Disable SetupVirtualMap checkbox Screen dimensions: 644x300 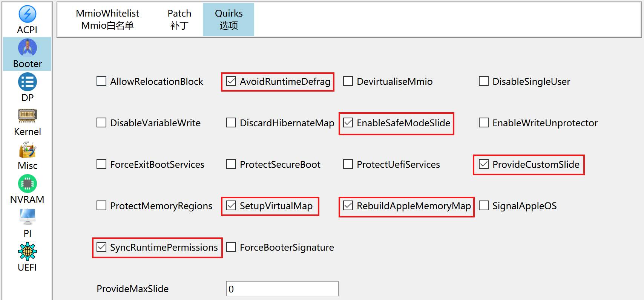tap(231, 206)
